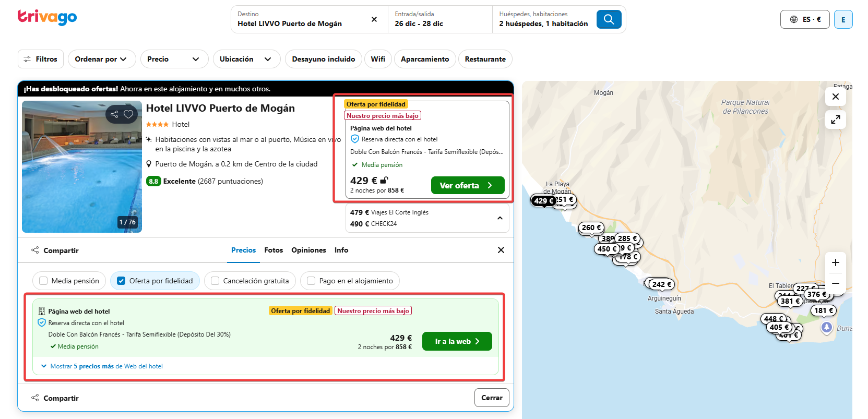Open the Filtros filter panel
Screen dimensions: 868x419
pyautogui.click(x=41, y=59)
